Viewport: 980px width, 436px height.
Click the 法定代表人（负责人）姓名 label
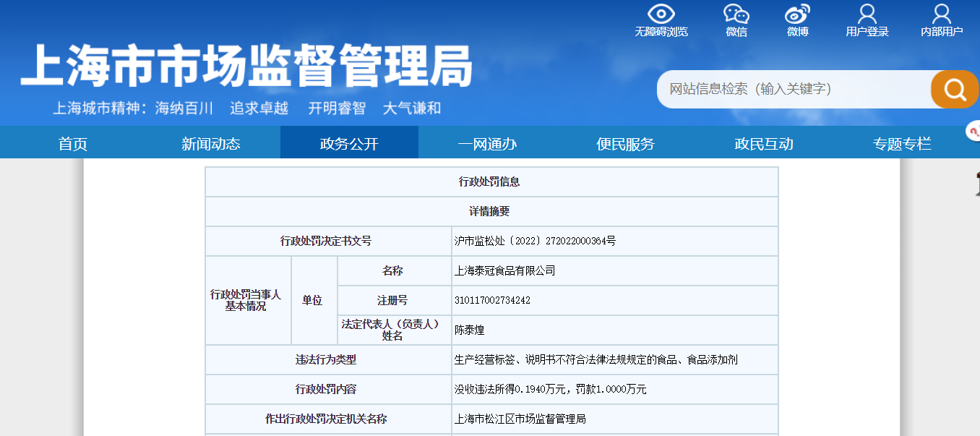pos(395,330)
